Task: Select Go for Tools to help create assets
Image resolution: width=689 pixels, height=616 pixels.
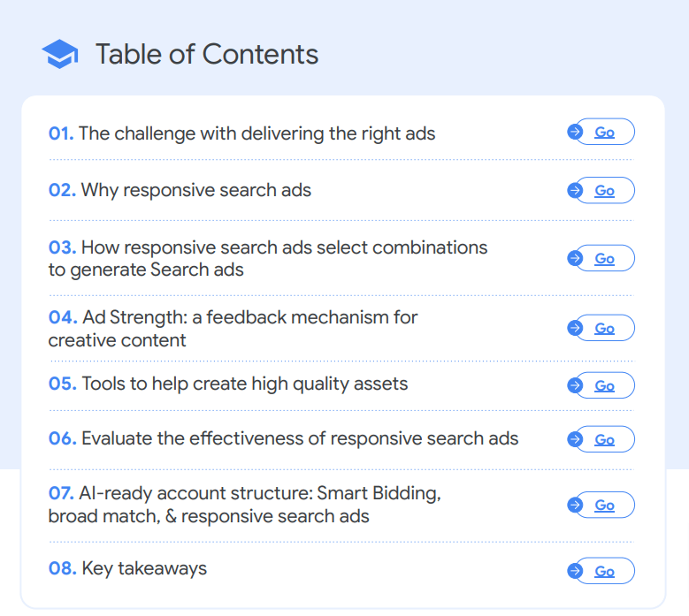Action: coord(604,386)
